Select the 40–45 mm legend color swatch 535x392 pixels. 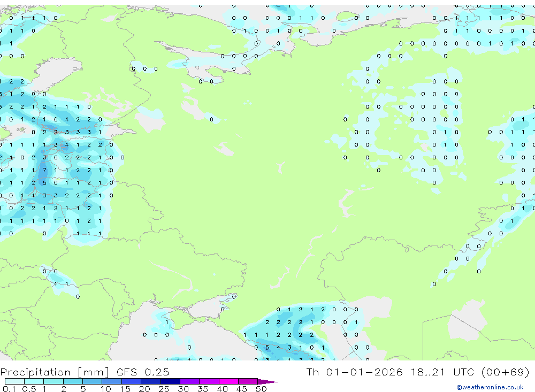click(228, 381)
